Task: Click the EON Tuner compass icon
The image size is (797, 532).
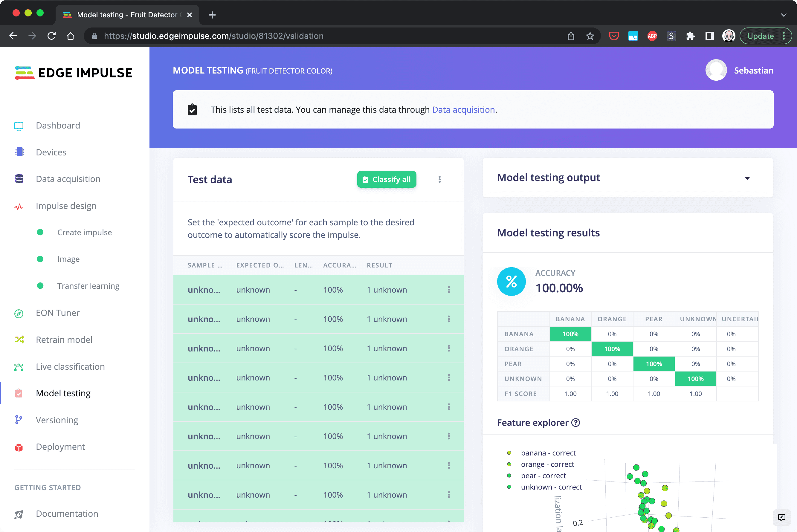Action: click(19, 313)
